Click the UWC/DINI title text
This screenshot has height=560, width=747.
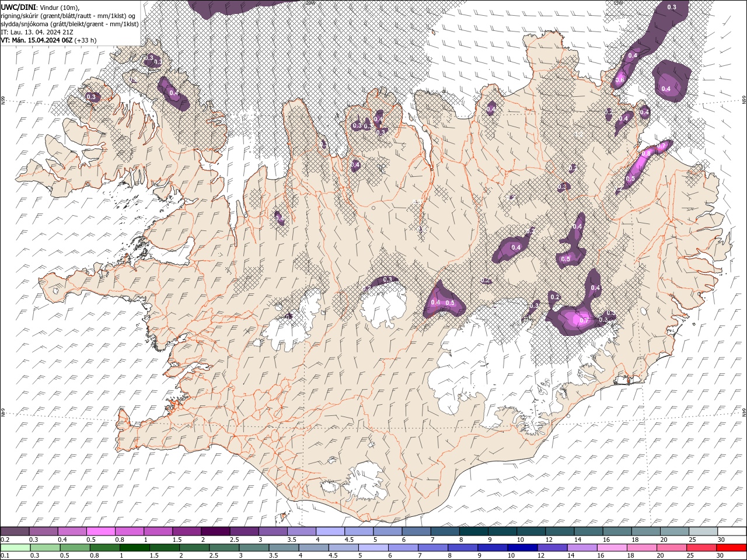[19, 7]
